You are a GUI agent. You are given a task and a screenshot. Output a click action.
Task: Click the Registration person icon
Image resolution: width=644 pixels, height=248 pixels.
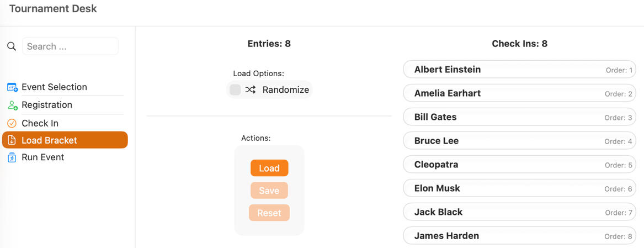point(12,105)
